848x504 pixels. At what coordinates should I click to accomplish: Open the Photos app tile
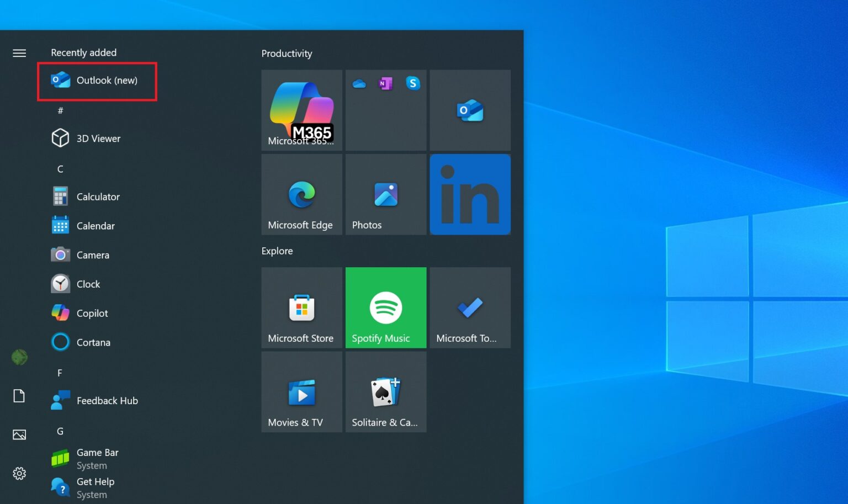click(x=385, y=194)
